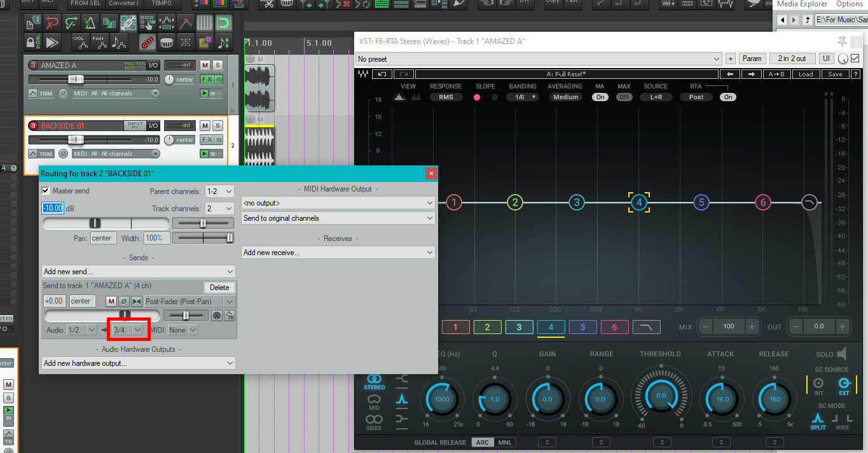Viewport: 868px width, 453px height.
Task: Mute the BACKSIDE 01 track
Action: pyautogui.click(x=205, y=125)
